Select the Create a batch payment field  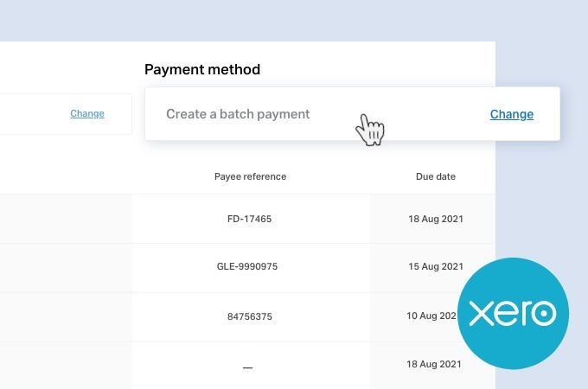click(352, 114)
